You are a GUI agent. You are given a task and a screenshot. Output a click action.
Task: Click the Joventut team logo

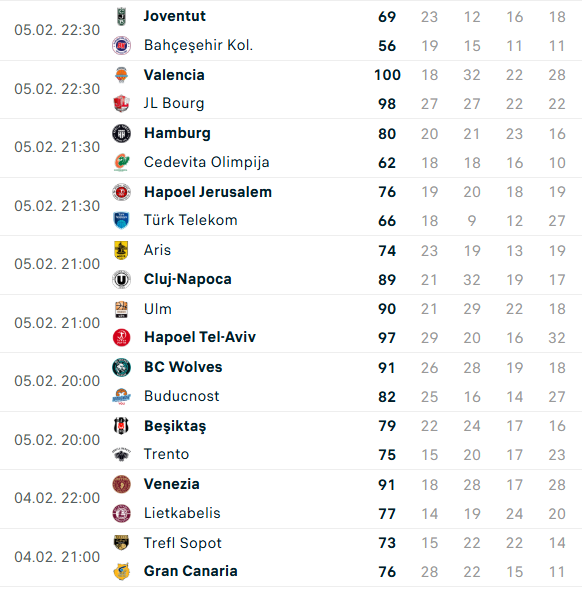pyautogui.click(x=121, y=17)
